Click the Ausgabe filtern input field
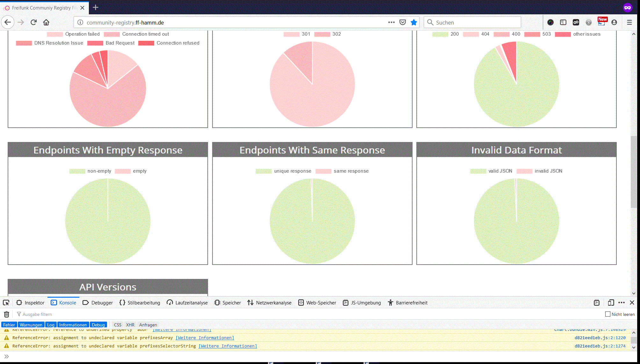 37,314
